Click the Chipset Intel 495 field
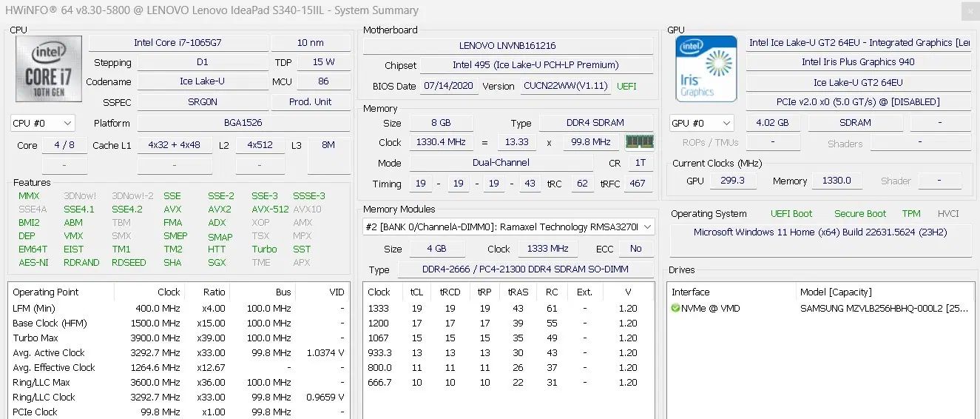Viewport: 980px width, 419px height. point(536,65)
